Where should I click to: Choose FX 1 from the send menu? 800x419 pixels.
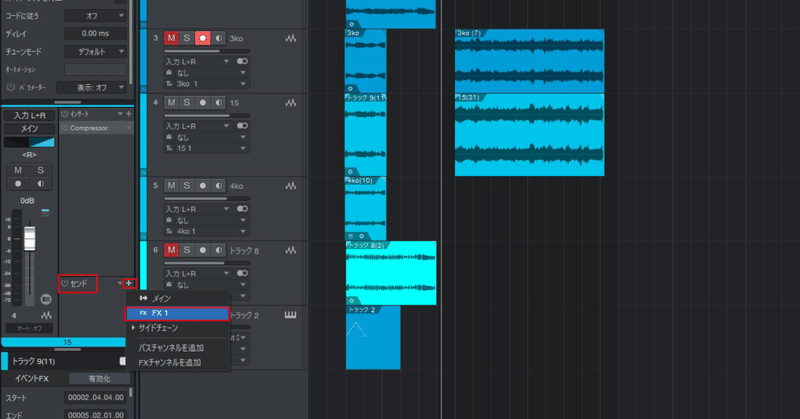pos(178,313)
